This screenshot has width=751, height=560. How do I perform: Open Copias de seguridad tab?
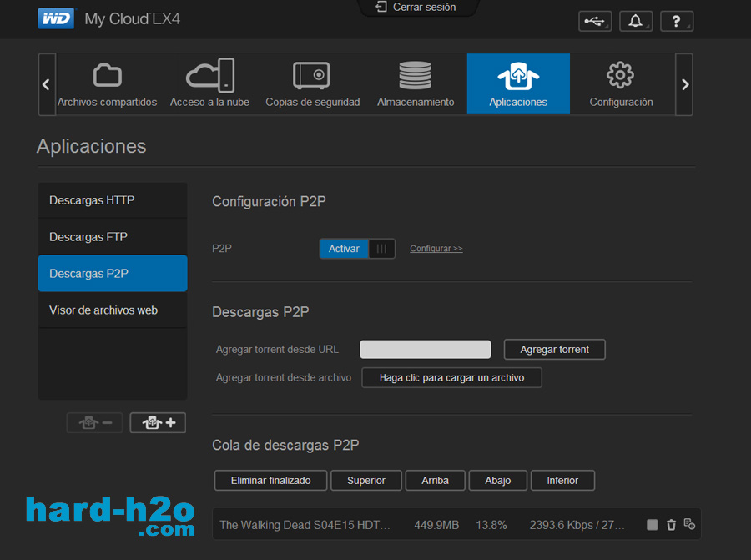click(x=313, y=83)
